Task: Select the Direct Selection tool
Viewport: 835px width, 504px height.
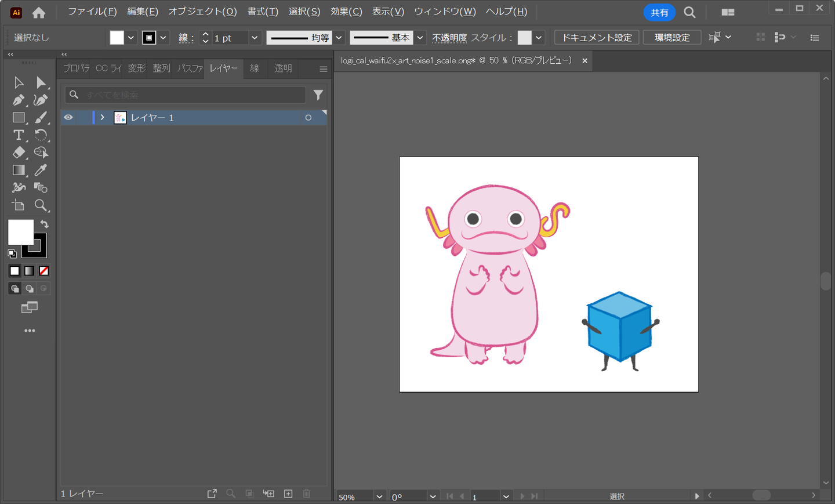Action: (x=41, y=83)
